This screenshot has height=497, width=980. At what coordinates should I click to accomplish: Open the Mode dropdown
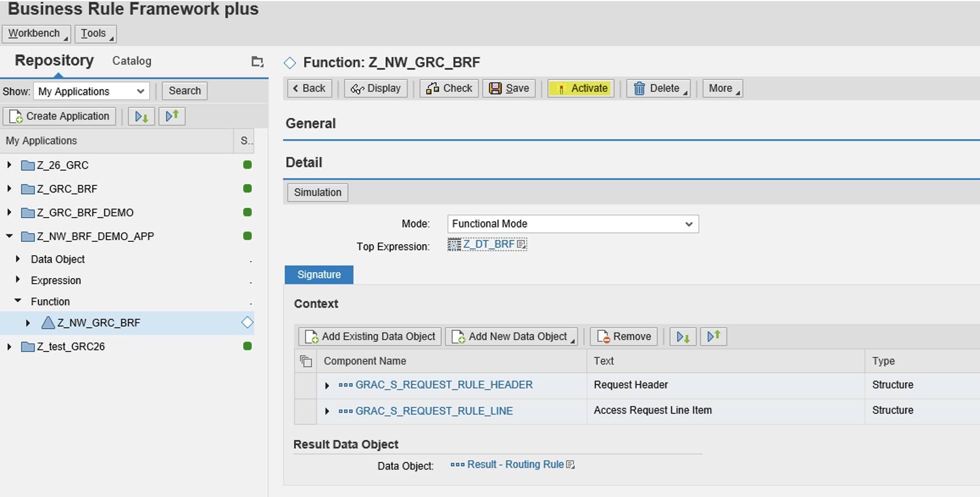(573, 224)
